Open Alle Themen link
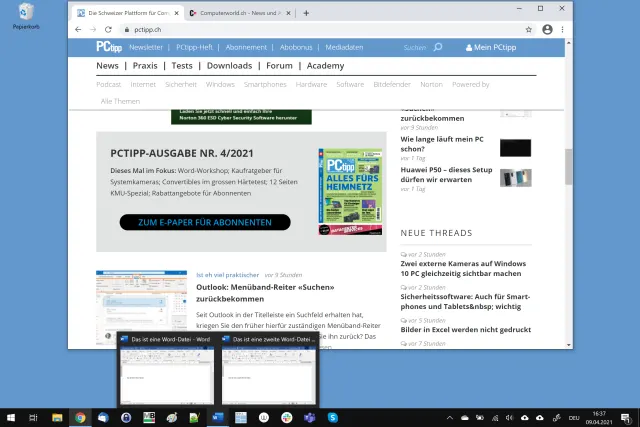This screenshot has width=640, height=427. pos(120,101)
